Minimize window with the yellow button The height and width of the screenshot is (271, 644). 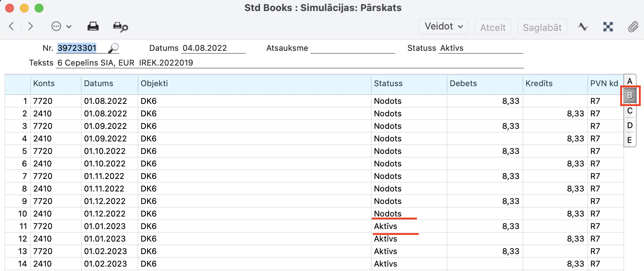pos(24,8)
